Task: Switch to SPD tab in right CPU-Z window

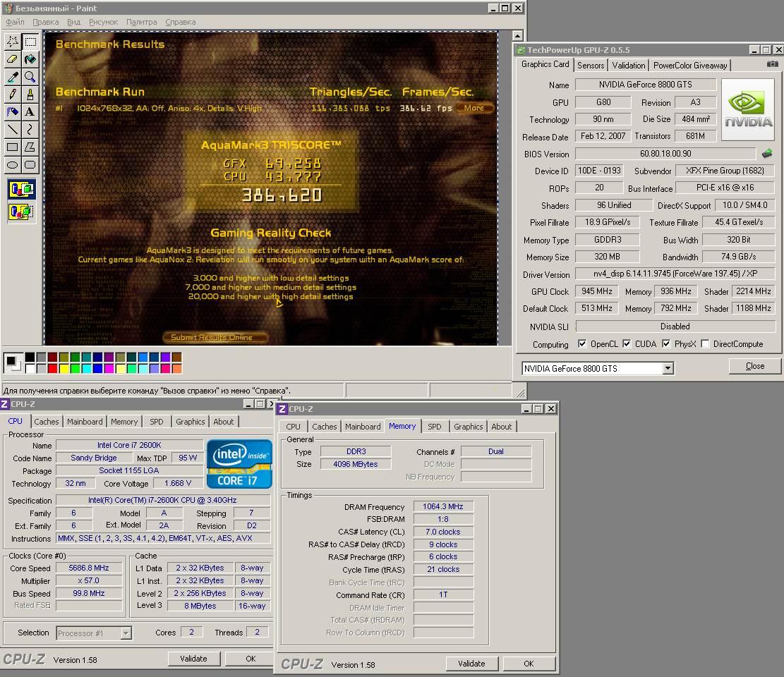Action: [x=435, y=427]
